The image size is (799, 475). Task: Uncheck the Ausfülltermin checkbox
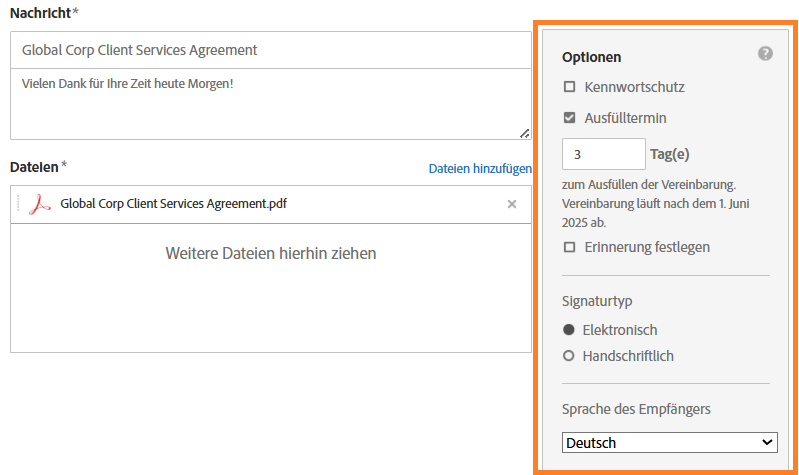tap(569, 118)
